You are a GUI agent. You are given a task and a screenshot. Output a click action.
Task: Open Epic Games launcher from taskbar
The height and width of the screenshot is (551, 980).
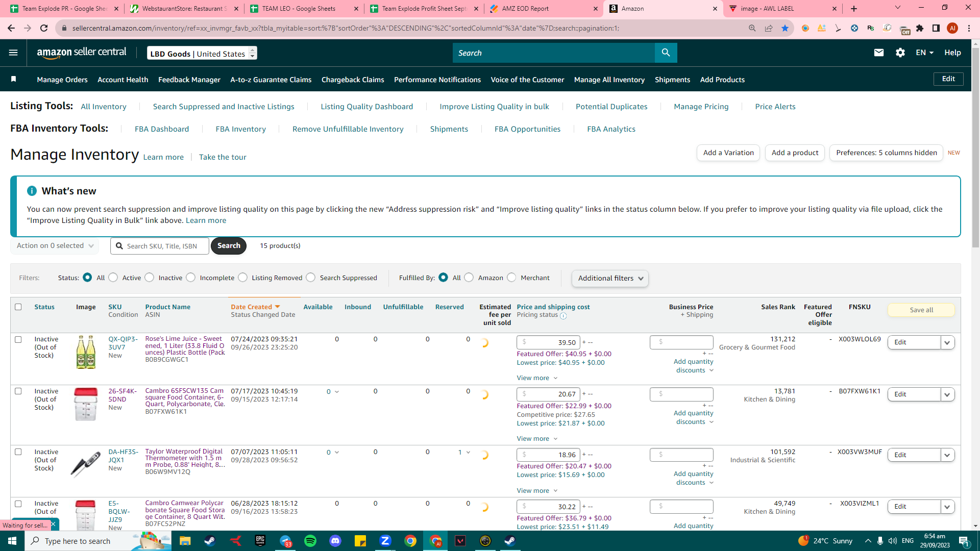tap(260, 541)
